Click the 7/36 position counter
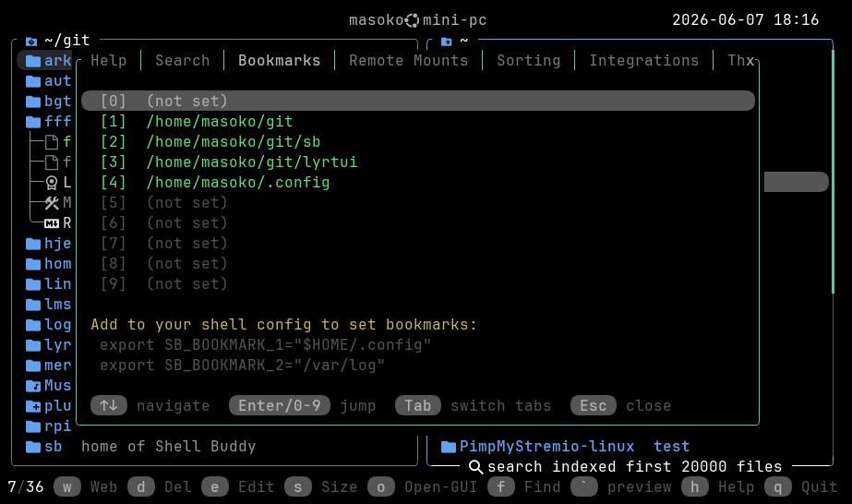The height and width of the screenshot is (504, 852). (26, 486)
